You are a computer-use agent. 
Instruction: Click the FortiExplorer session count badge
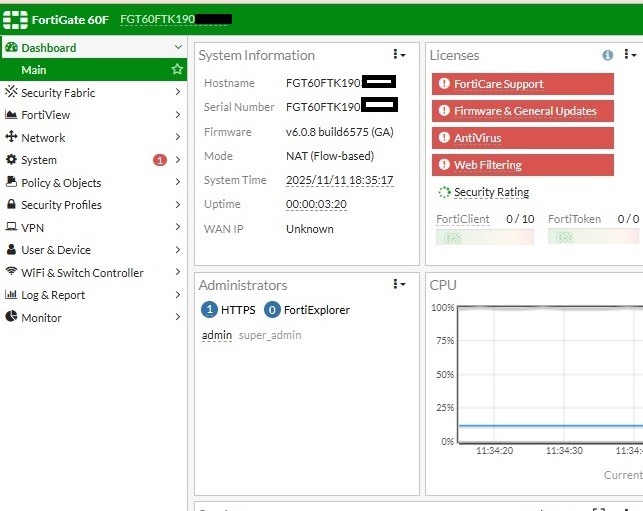272,310
